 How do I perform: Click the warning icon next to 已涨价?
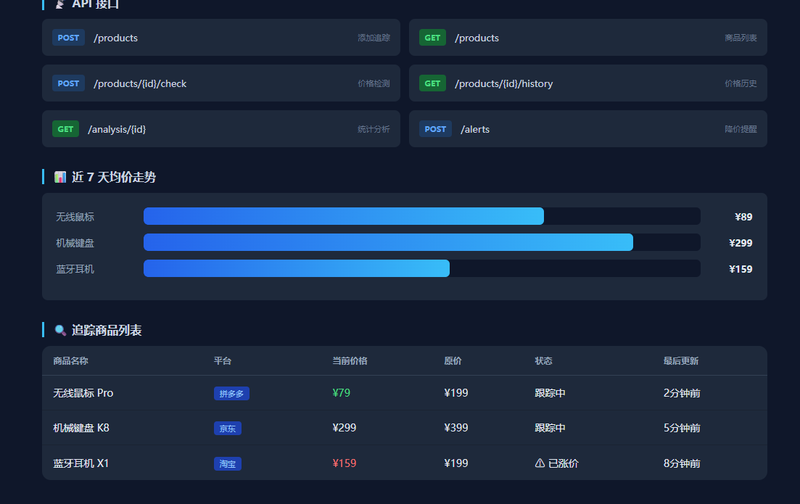(x=540, y=463)
